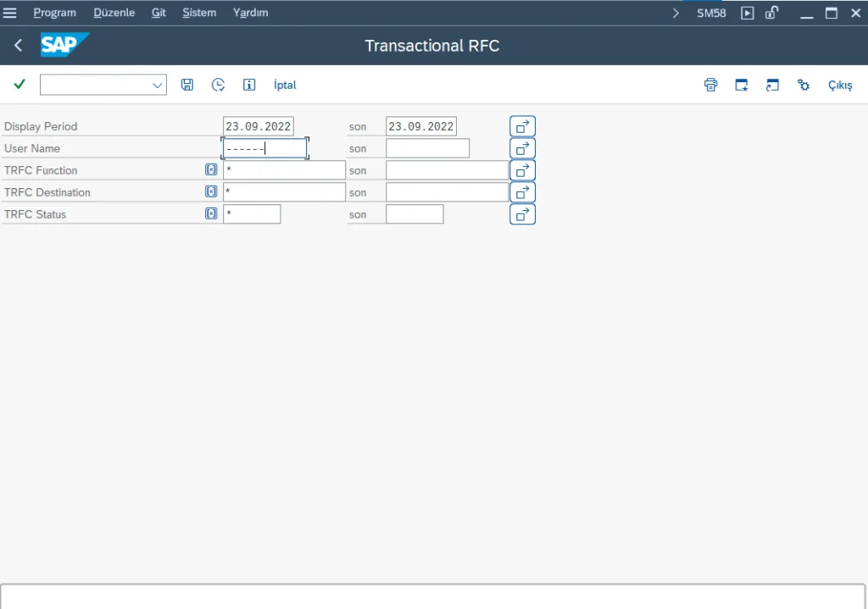Click the print icon
The height and width of the screenshot is (609, 868).
(x=711, y=85)
